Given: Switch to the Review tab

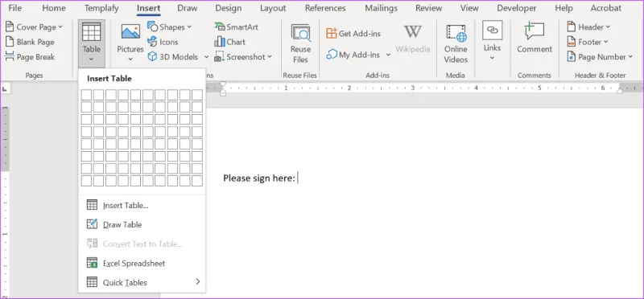Looking at the screenshot, I should (429, 8).
